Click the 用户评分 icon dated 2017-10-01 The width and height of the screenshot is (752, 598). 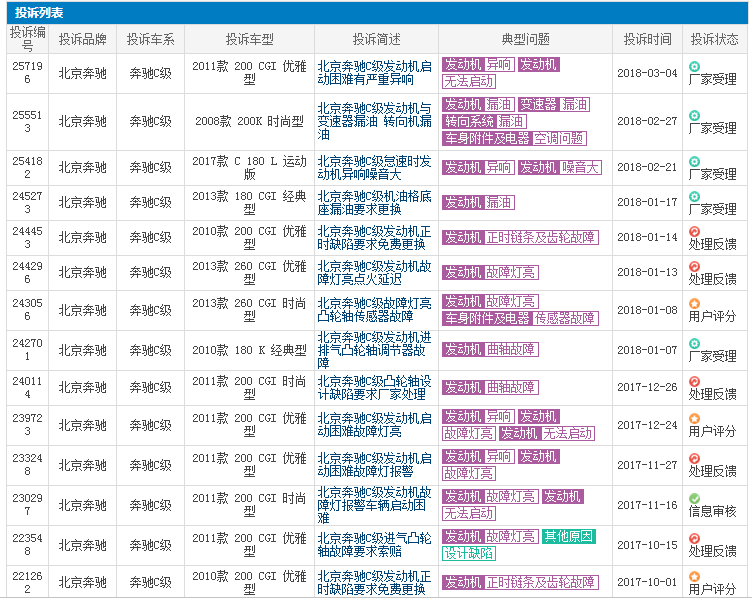pos(694,575)
